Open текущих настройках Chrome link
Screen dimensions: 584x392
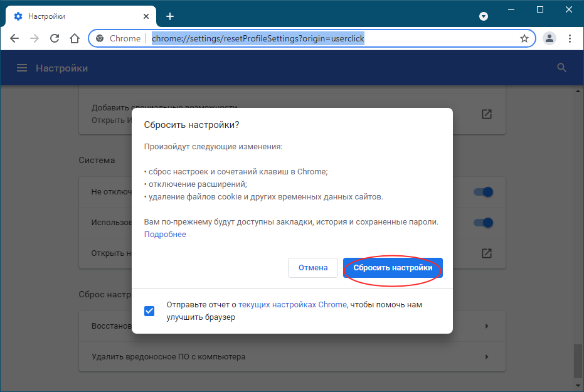click(292, 305)
